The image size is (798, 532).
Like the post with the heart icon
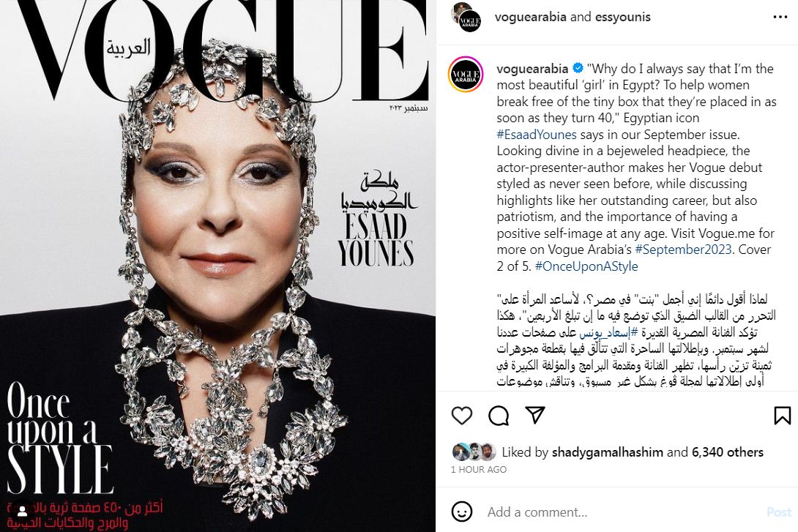pyautogui.click(x=462, y=416)
